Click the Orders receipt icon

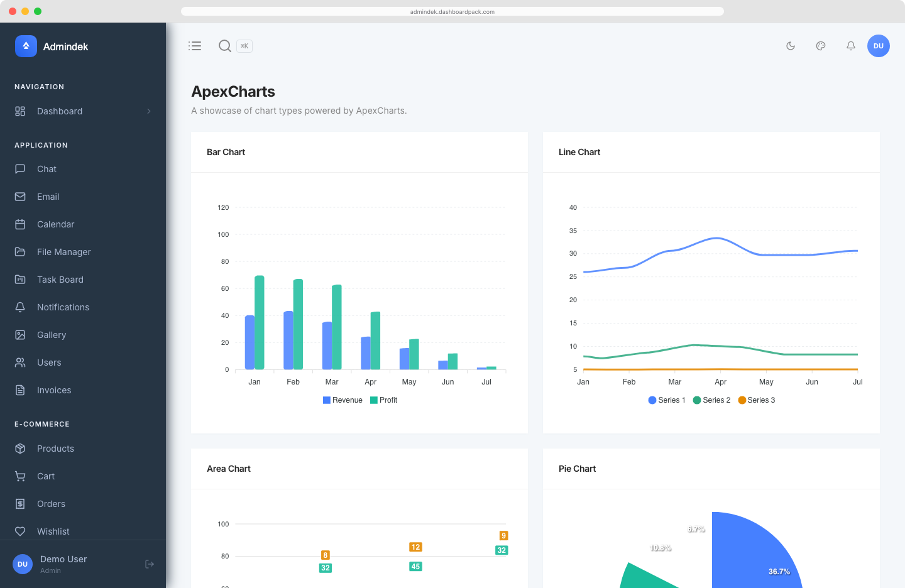[20, 504]
